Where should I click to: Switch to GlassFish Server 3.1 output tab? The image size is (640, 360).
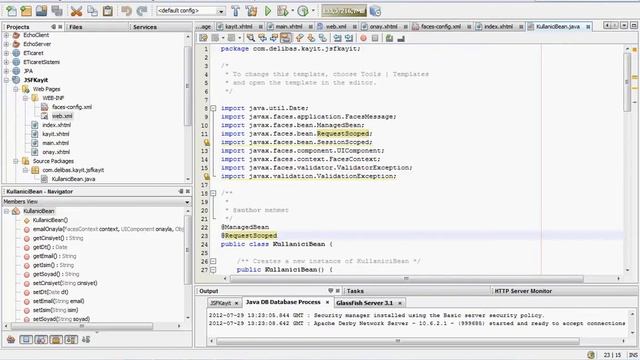364,303
